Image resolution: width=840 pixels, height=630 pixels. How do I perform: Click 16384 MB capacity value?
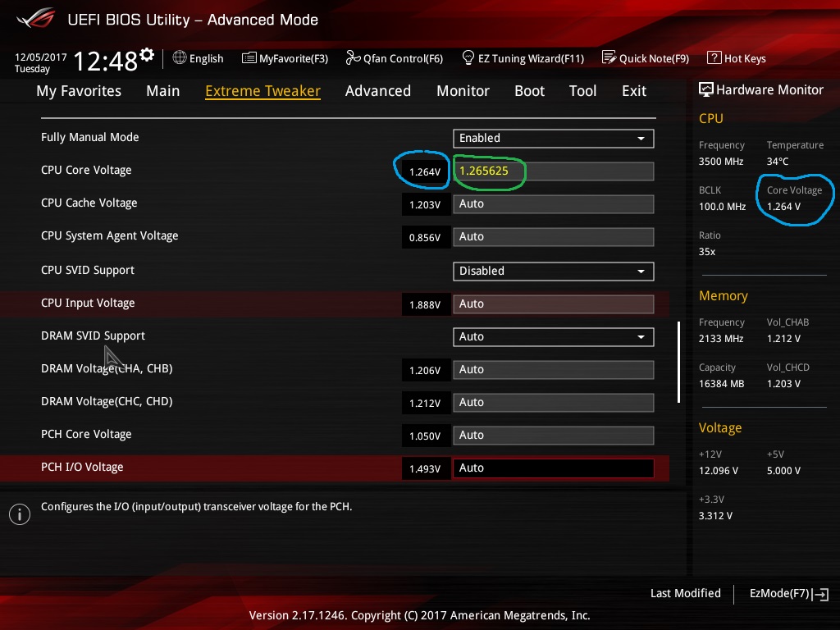pos(722,384)
